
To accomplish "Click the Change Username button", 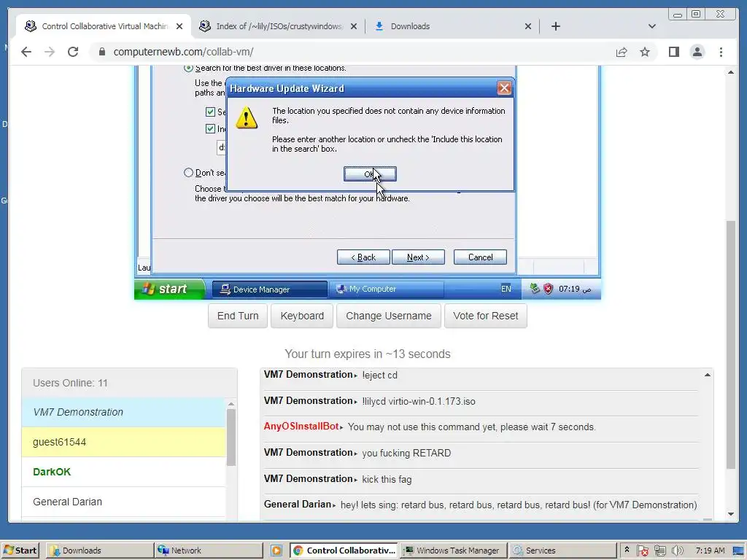I will point(389,316).
